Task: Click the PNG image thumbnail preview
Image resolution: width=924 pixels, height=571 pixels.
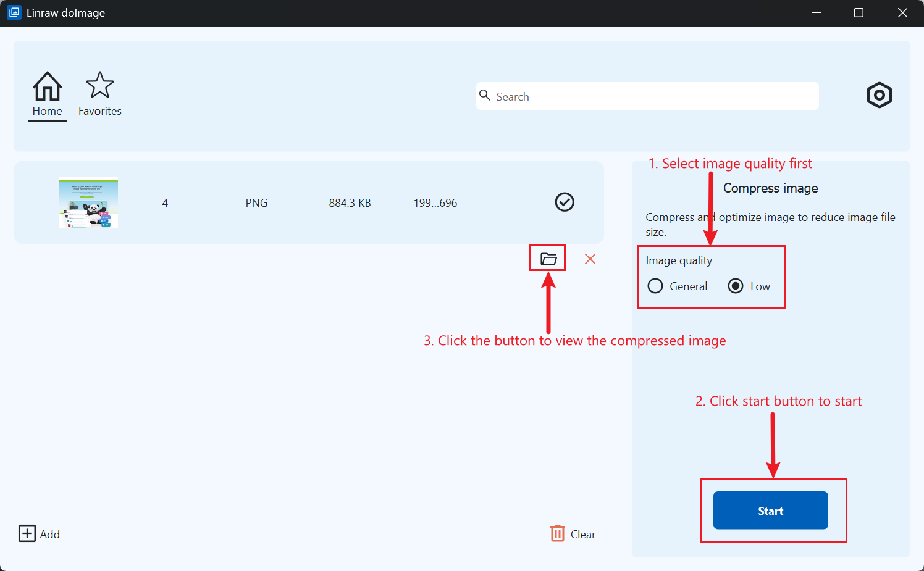Action: point(88,202)
